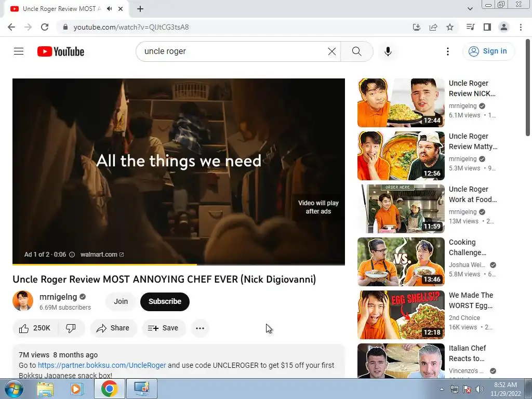
Task: Open mrnigelng channel avatar
Action: pos(23,301)
